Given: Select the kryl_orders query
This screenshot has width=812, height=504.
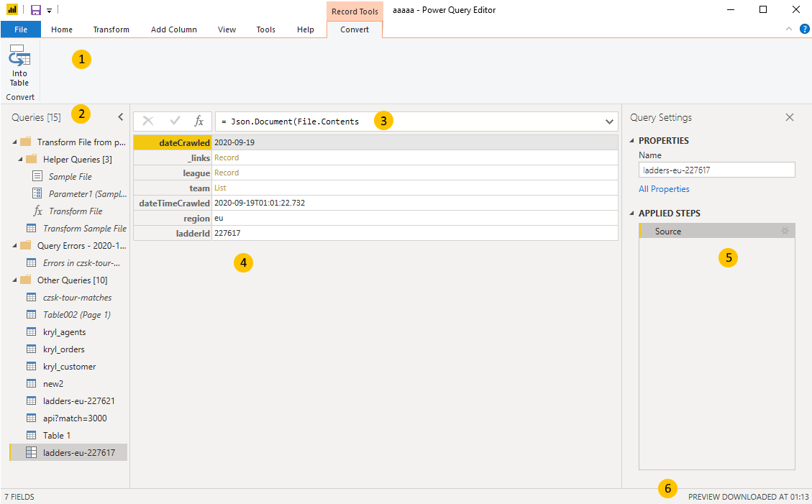Looking at the screenshot, I should tap(64, 349).
